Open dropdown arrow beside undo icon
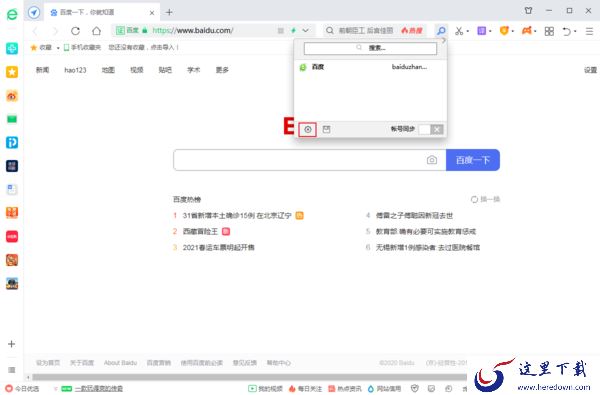Image resolution: width=600 pixels, height=395 pixels. 576,31
